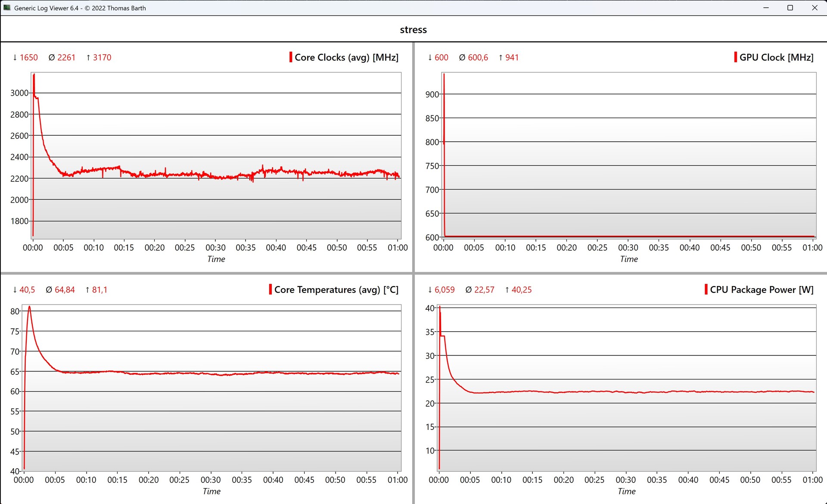The image size is (827, 504).
Task: Click the red Core Clocks legend swatch
Action: tap(291, 57)
